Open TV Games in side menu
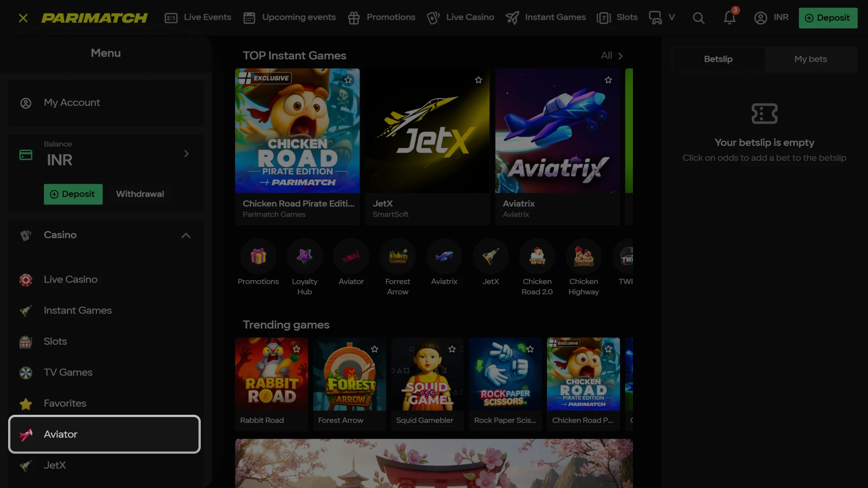 [106, 373]
